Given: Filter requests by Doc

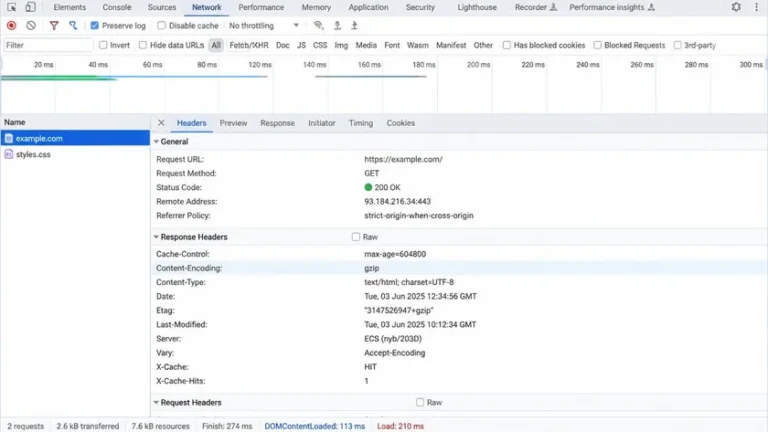Looking at the screenshot, I should tap(283, 45).
